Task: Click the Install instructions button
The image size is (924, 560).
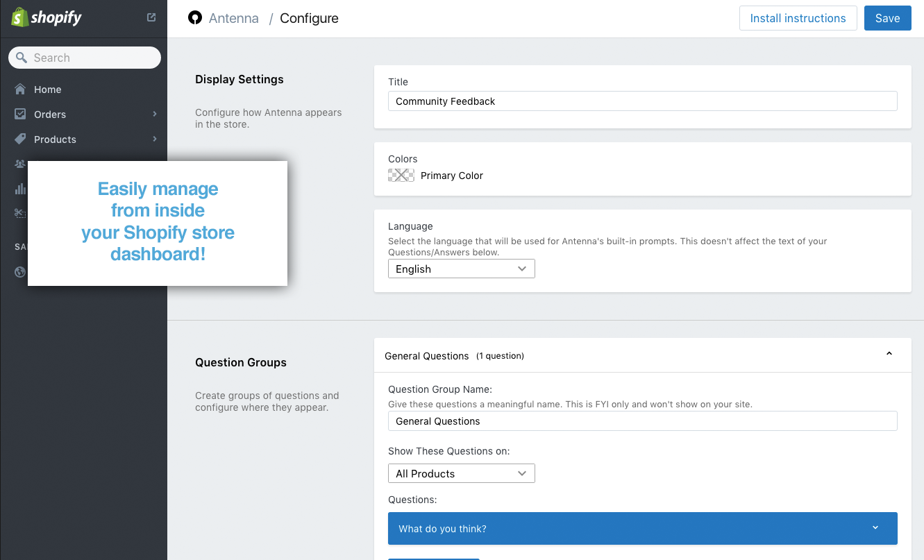Action: point(798,19)
